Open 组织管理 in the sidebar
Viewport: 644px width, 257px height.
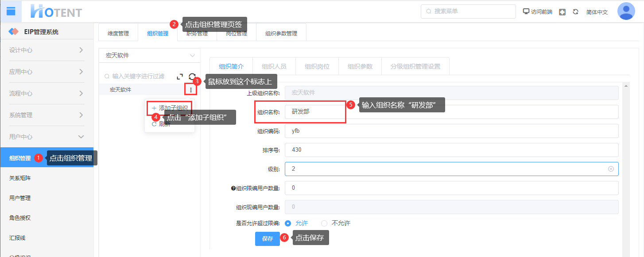47,157
